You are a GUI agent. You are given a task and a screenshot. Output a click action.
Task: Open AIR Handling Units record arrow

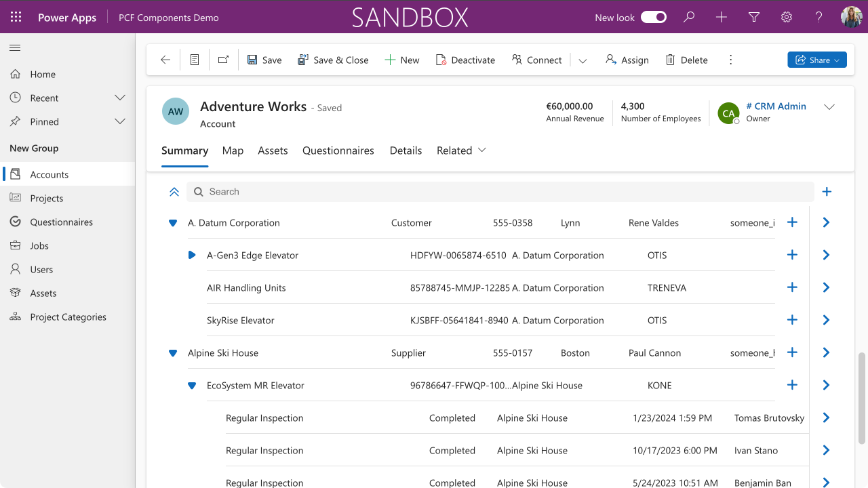click(x=826, y=287)
